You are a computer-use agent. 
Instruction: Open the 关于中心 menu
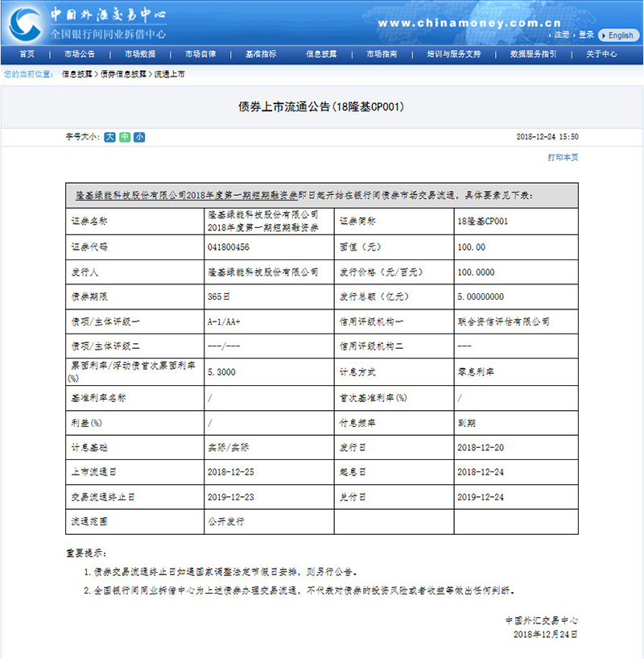point(601,54)
